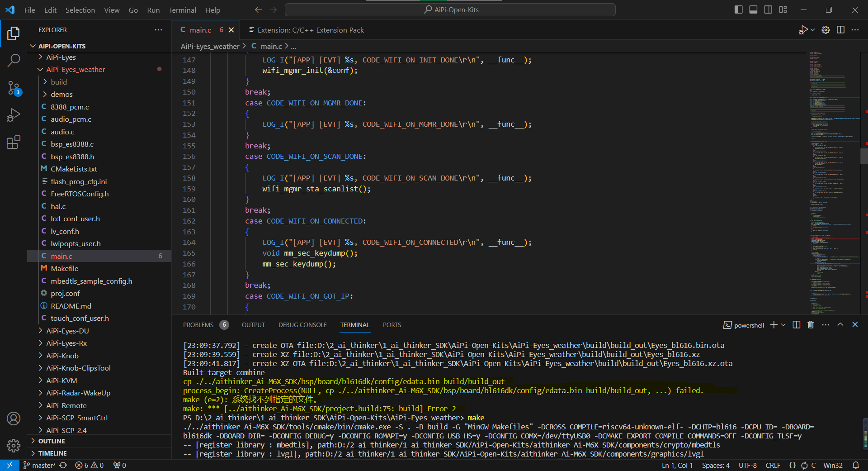The height and width of the screenshot is (471, 868).
Task: Click the AiPi-Open-Kits command center search
Action: pos(450,10)
